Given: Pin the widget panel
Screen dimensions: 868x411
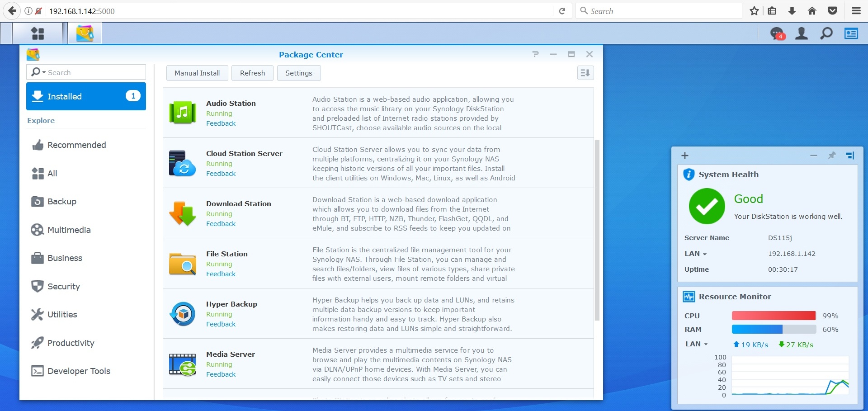Looking at the screenshot, I should [831, 156].
